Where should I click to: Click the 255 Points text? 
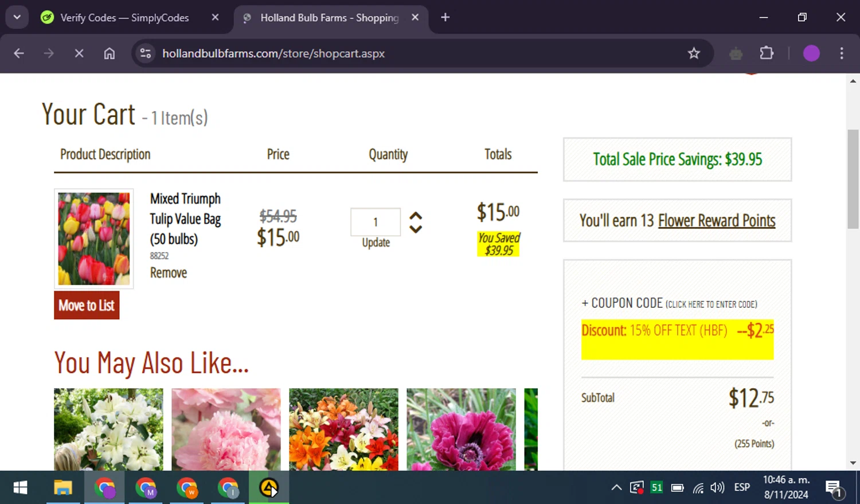(x=754, y=444)
